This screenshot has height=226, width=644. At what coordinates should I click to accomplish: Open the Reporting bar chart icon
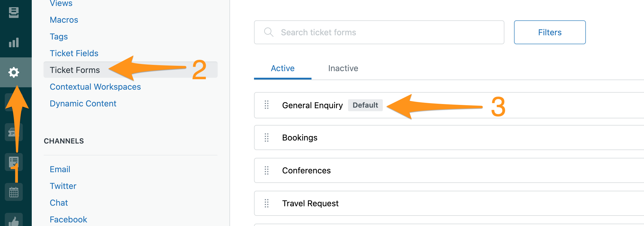14,42
